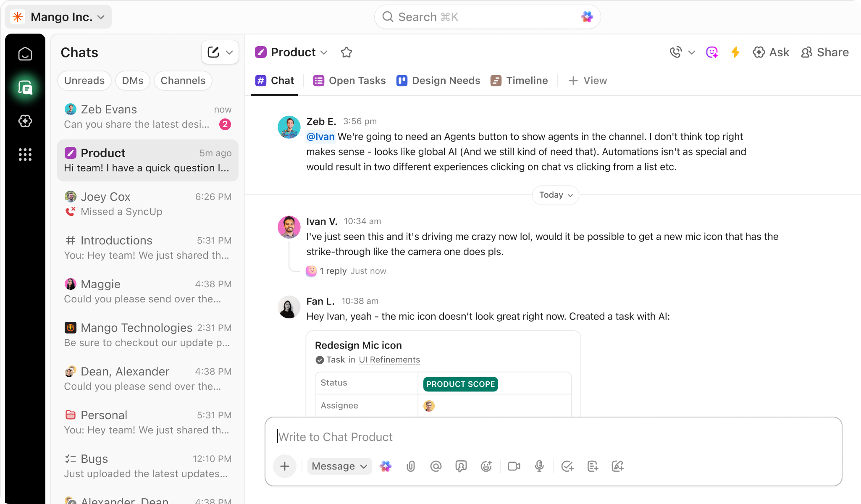The height and width of the screenshot is (504, 861).
Task: Open the Design Needs tab
Action: [x=438, y=80]
